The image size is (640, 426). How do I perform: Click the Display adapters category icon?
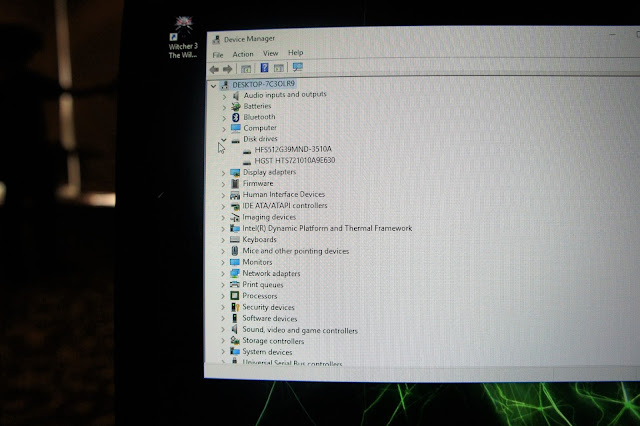(235, 173)
